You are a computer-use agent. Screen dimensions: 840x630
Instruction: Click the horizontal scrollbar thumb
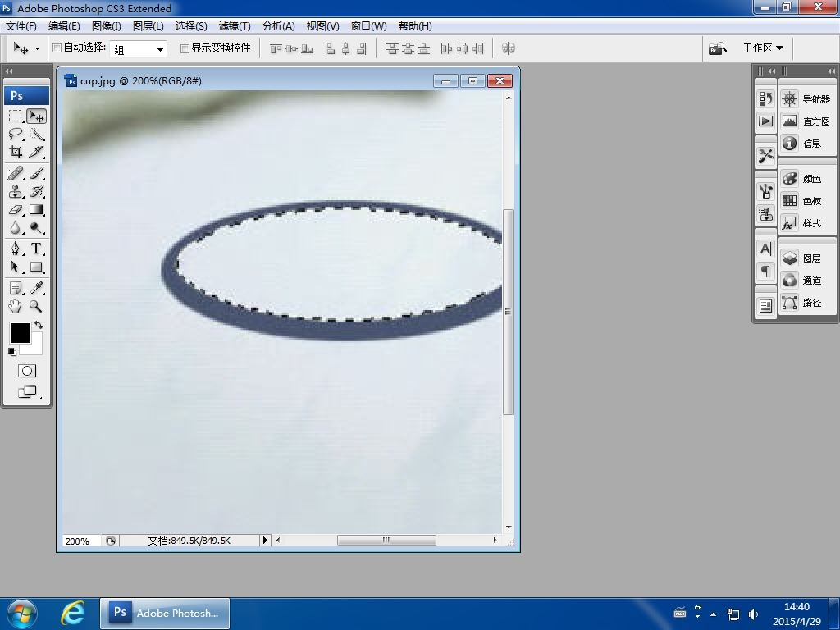pyautogui.click(x=386, y=540)
